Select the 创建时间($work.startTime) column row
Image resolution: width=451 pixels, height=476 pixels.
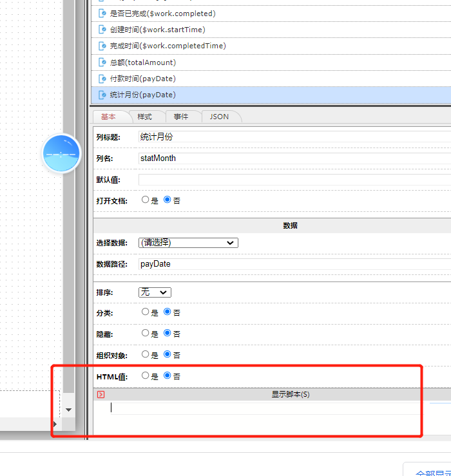coord(271,30)
